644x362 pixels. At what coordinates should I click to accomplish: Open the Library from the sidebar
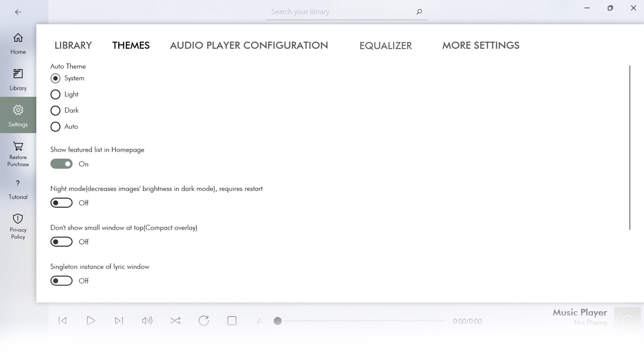(x=18, y=79)
